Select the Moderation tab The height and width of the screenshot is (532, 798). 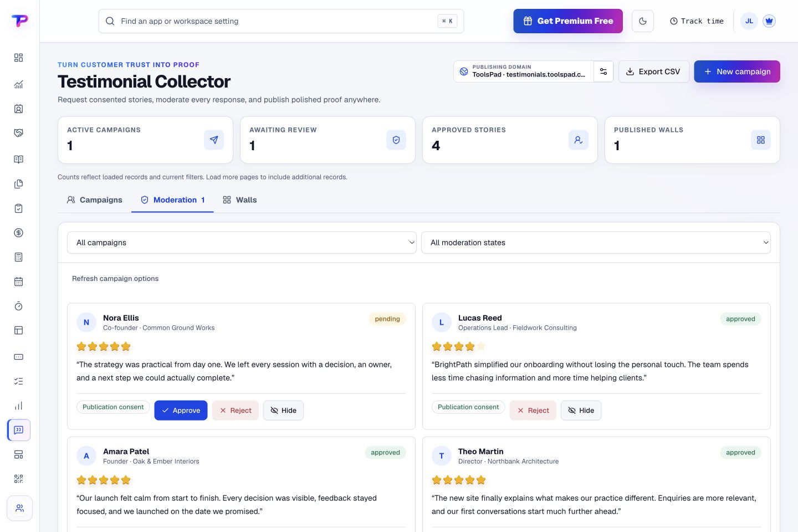172,199
